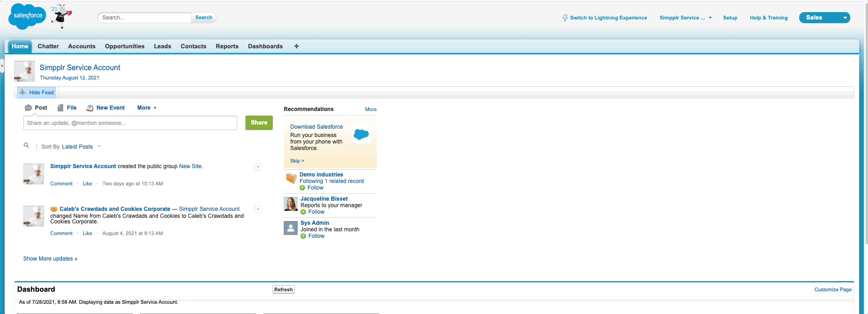
Task: Click the header Search button
Action: 204,18
